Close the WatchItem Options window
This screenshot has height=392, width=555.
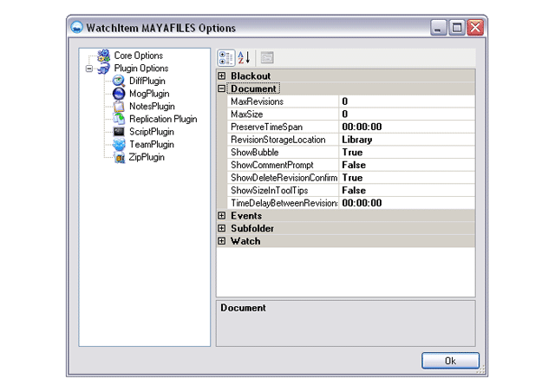coord(475,28)
